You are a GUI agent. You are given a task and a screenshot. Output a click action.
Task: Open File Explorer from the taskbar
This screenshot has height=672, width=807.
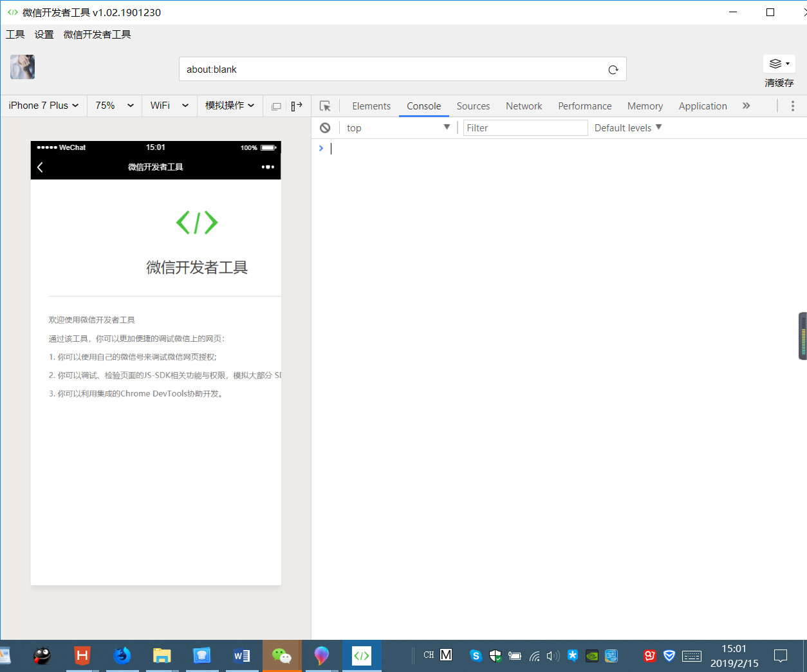162,656
